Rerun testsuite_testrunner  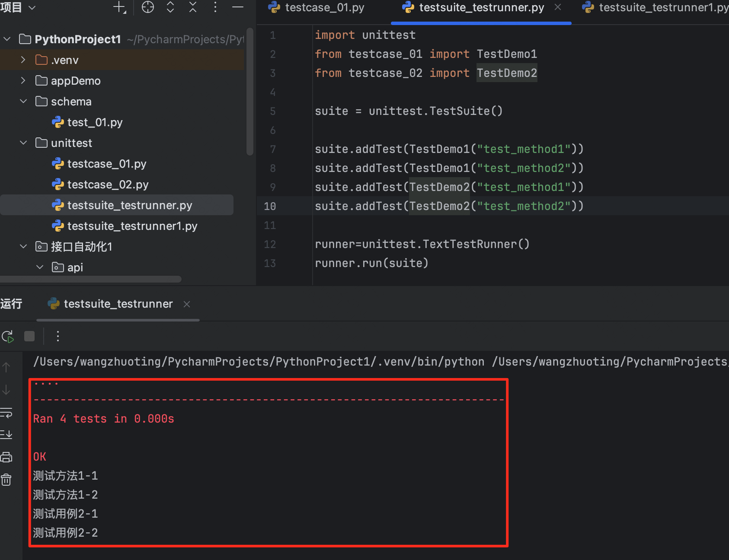tap(8, 336)
